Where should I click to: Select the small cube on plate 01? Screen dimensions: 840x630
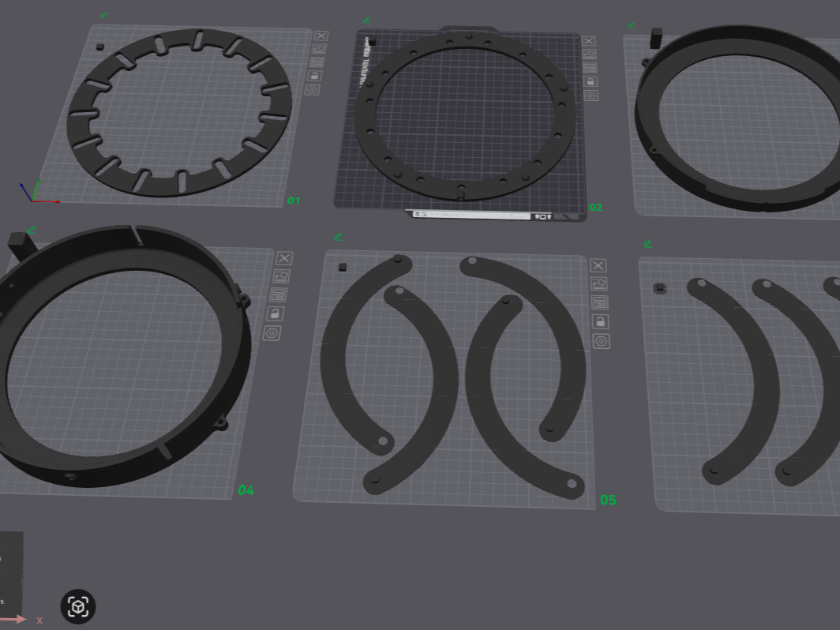tap(100, 47)
